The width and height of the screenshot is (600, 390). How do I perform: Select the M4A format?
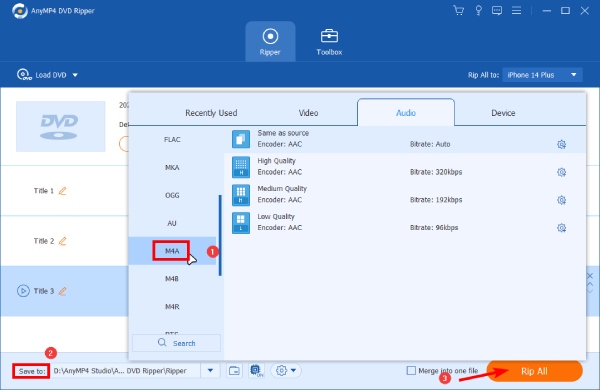(x=172, y=251)
